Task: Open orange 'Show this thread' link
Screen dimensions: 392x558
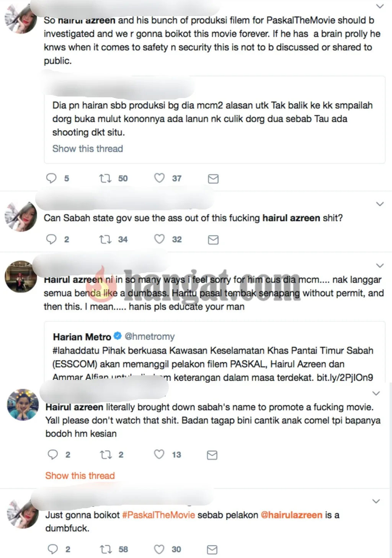Action: point(80,476)
